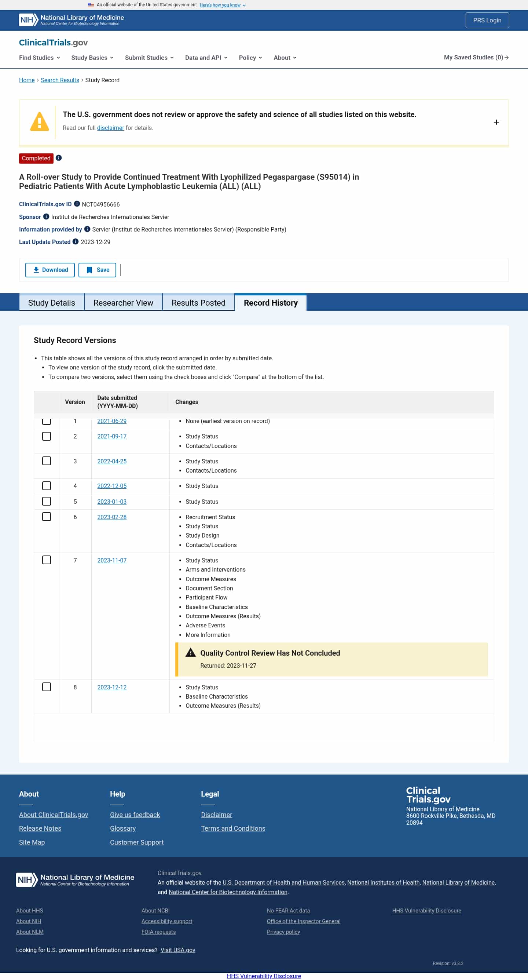Select the checkbox for version 3
Screen dimensions: 528x980
tap(46, 461)
